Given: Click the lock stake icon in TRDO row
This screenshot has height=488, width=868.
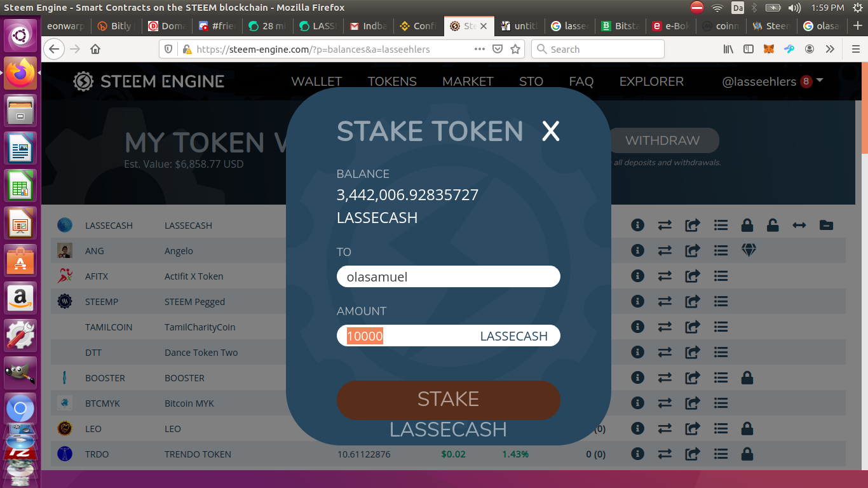Looking at the screenshot, I should 747,454.
